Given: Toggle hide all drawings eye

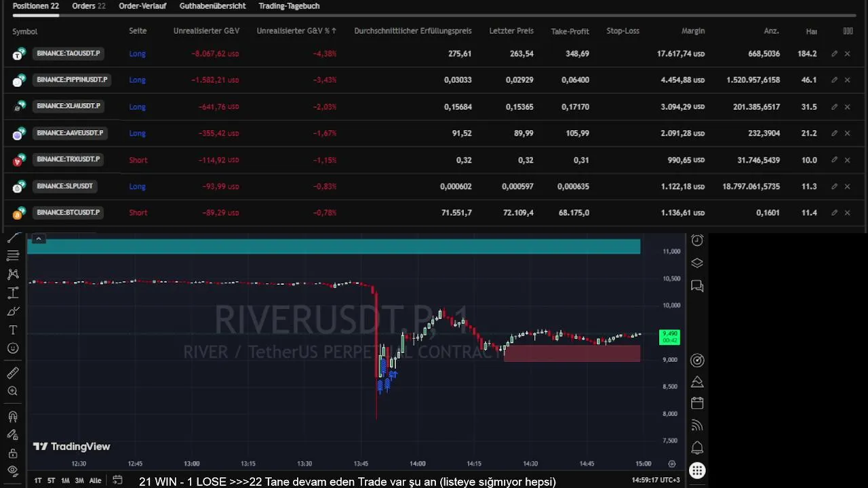Looking at the screenshot, I should tap(13, 471).
